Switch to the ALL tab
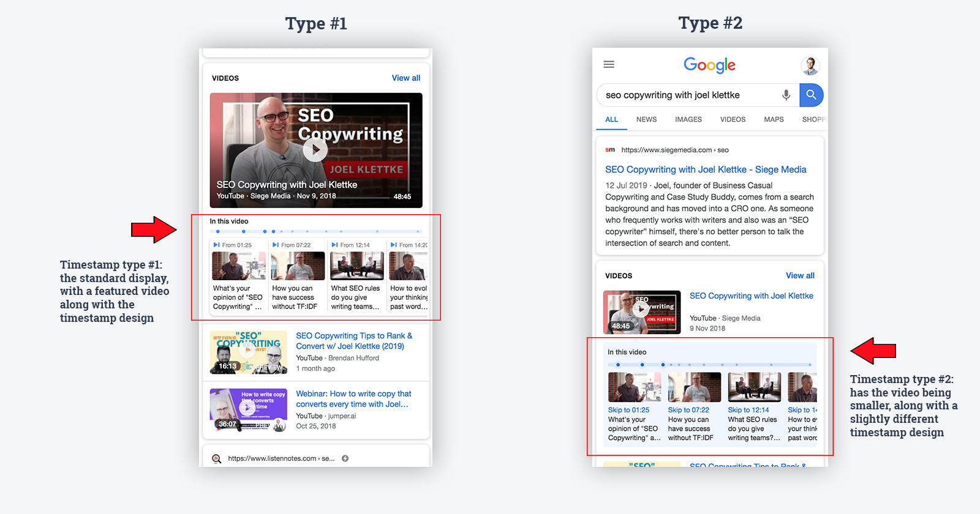The image size is (980, 514). tap(611, 119)
